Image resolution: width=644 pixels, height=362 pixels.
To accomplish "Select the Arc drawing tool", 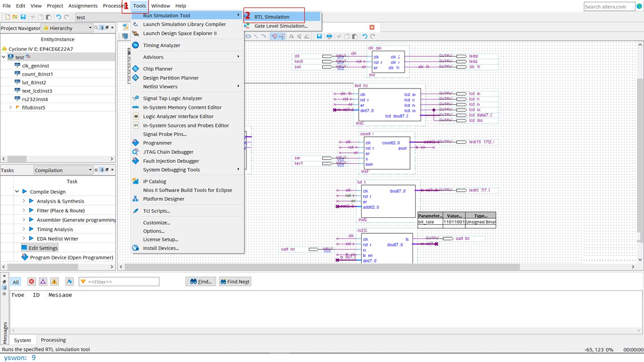I will (x=264, y=36).
